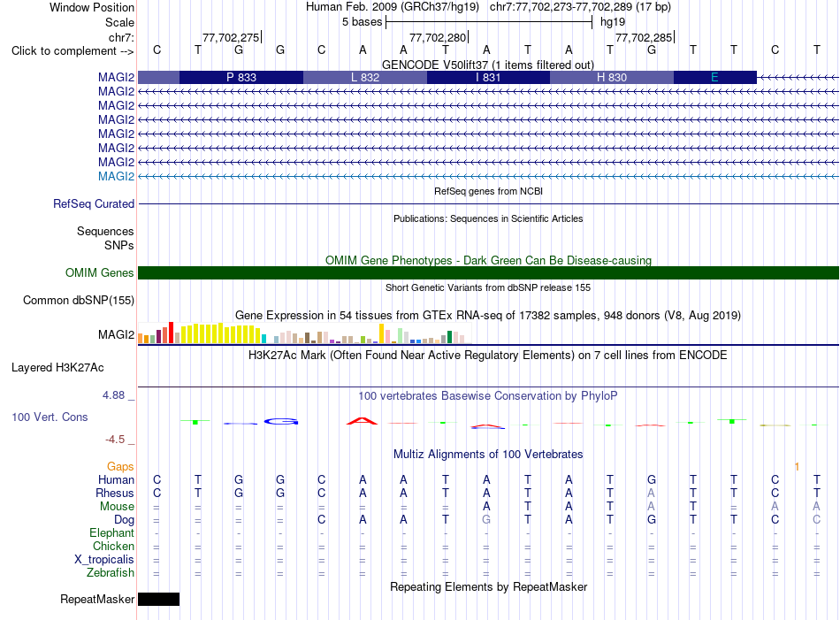Click the Gaps label in Multiz alignment
The width and height of the screenshot is (840, 620).
point(120,466)
